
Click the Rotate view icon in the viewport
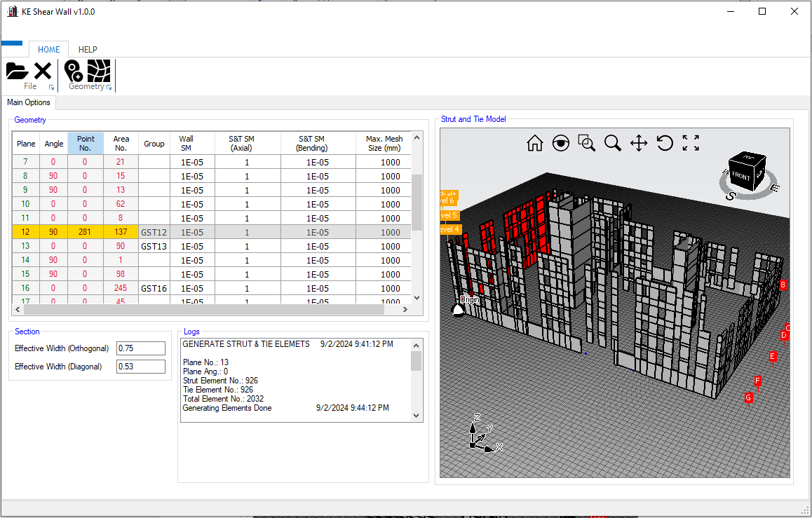pos(665,143)
